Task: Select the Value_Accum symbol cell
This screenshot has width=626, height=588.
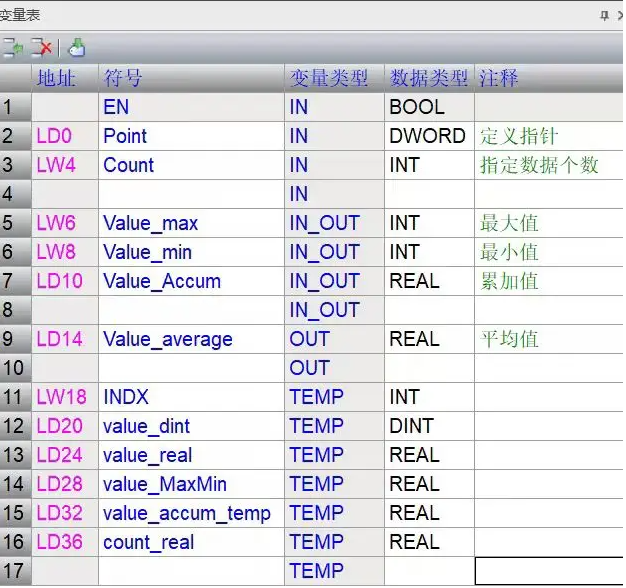Action: tap(191, 281)
